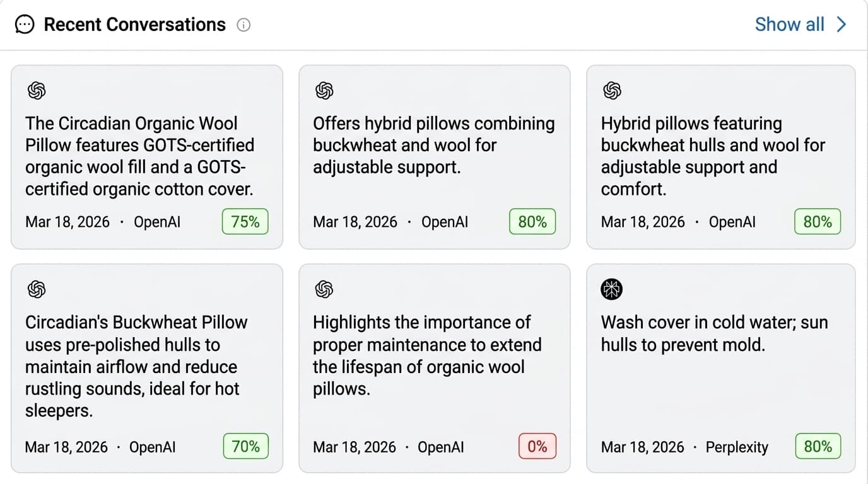Open the 'Show all' conversations link
This screenshot has width=868, height=484.
click(x=789, y=25)
